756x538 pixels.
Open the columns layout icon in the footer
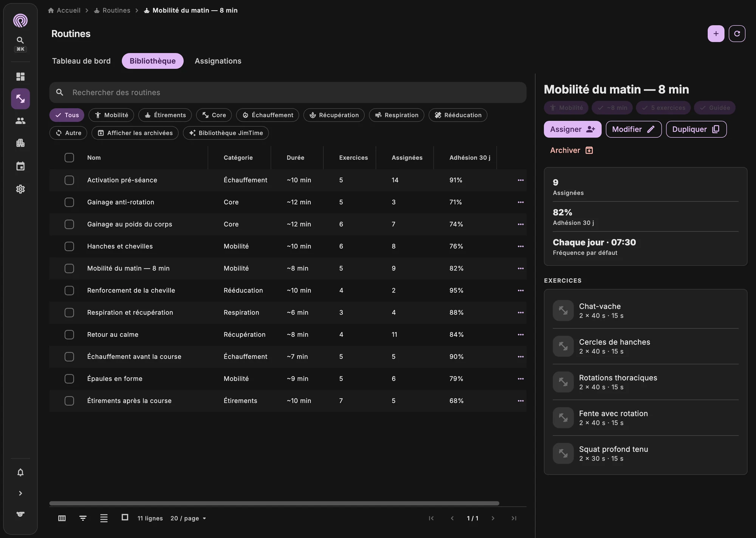point(62,518)
